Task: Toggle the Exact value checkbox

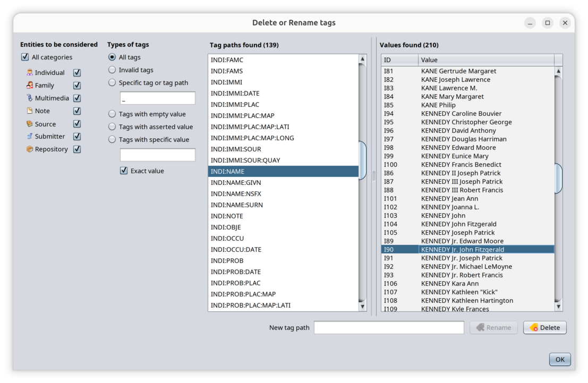Action: pyautogui.click(x=124, y=171)
